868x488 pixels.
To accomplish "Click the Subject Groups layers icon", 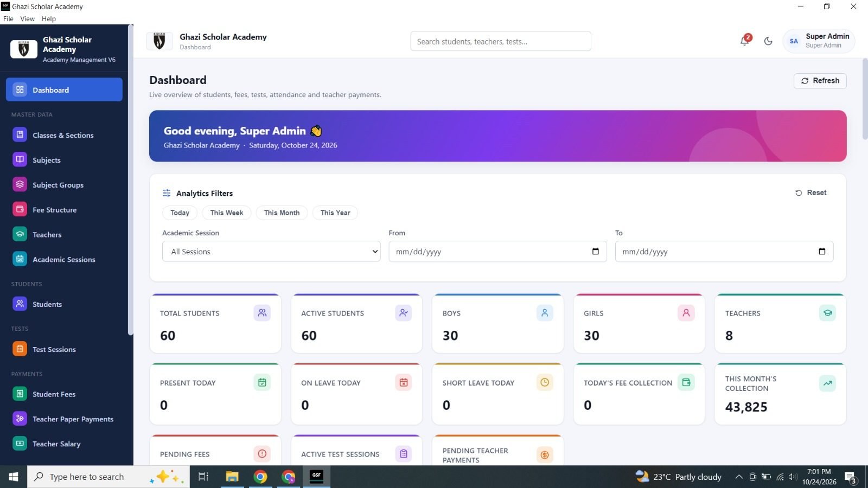I will (20, 185).
